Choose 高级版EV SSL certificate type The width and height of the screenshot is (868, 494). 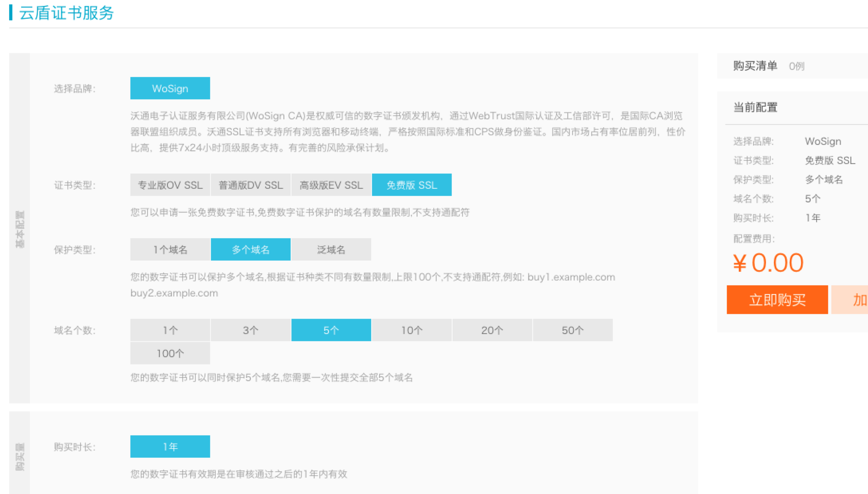click(331, 185)
